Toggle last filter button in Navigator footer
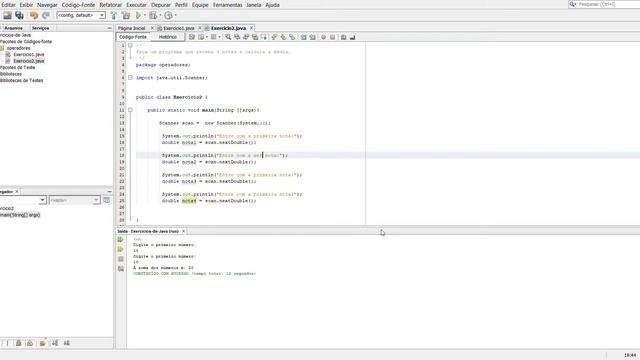Screen dimensions: 640x360 click(67, 343)
